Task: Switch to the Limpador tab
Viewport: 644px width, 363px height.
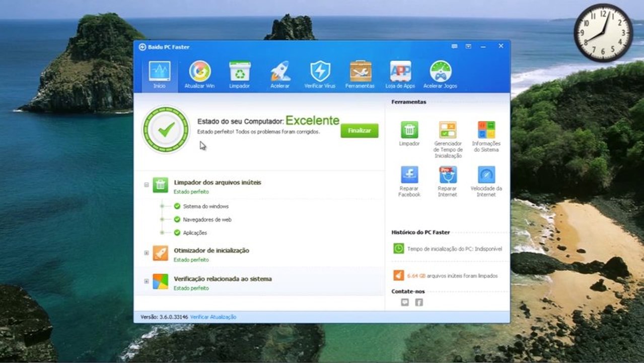Action: [x=240, y=75]
